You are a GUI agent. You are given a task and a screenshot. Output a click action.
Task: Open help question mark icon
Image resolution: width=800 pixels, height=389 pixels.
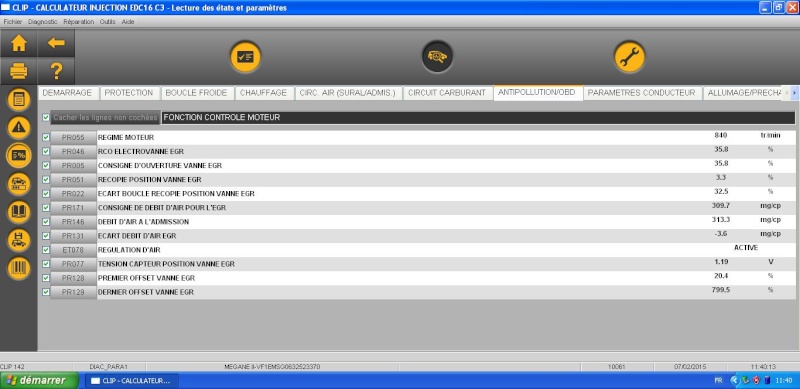coord(56,70)
